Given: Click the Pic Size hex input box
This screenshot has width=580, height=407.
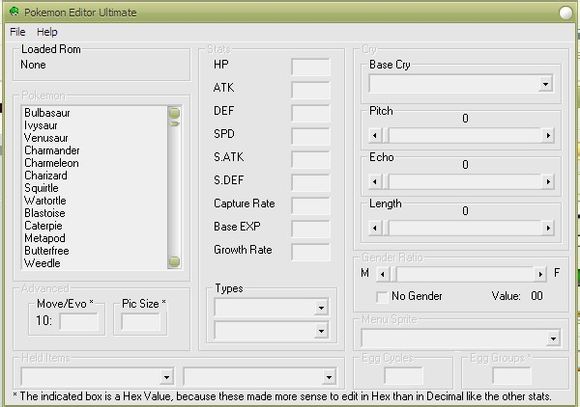Looking at the screenshot, I should (x=141, y=321).
